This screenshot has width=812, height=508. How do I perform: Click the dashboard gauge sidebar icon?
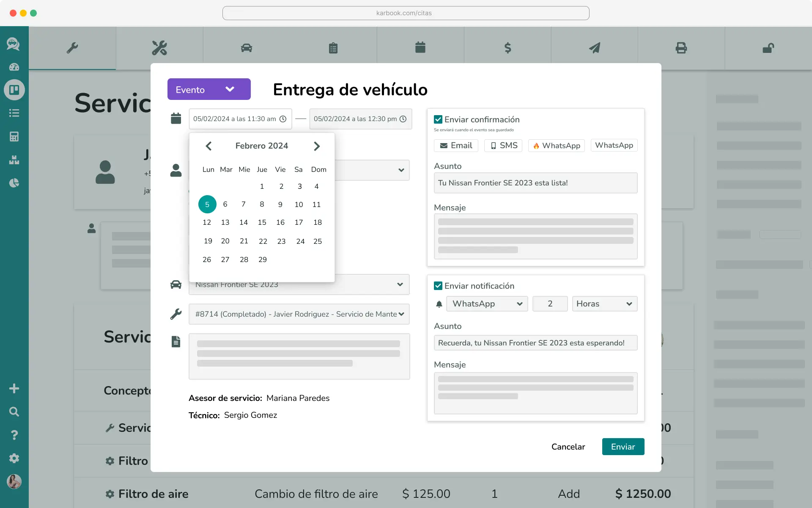click(x=14, y=67)
